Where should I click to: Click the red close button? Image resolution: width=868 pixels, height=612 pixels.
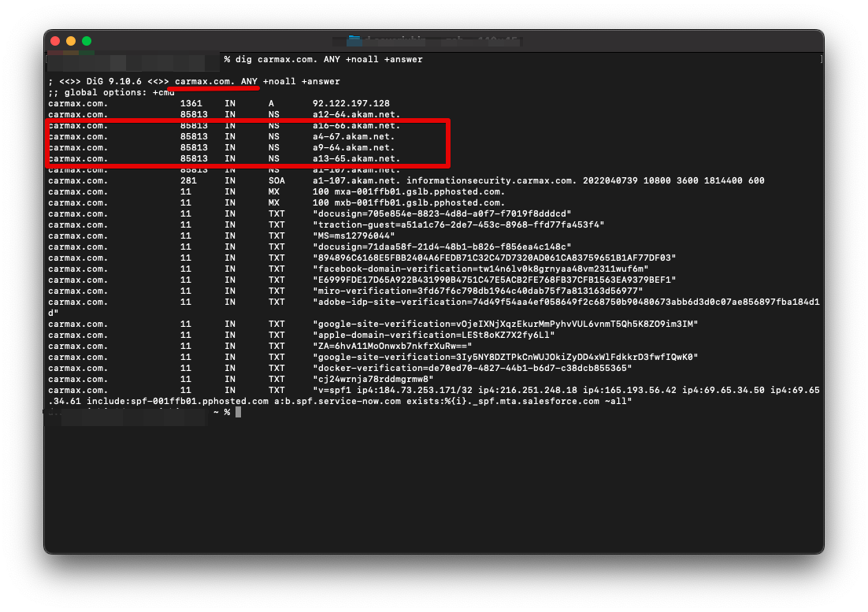(x=56, y=39)
